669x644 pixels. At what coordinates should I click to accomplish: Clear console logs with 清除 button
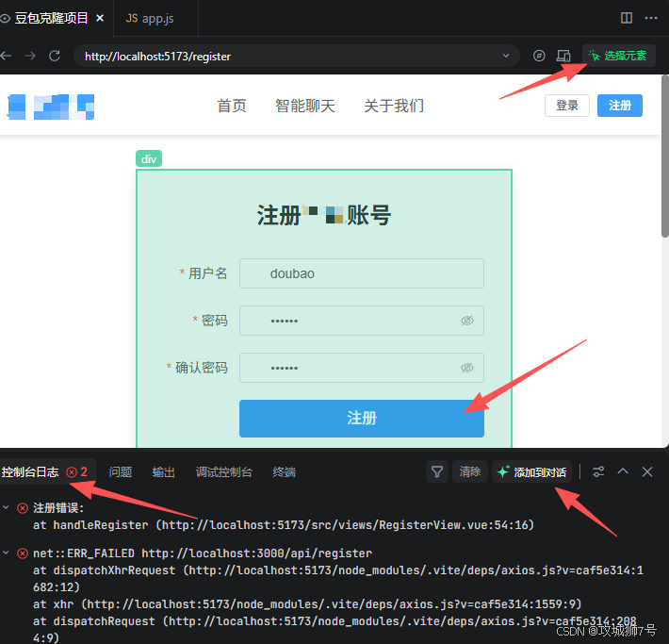[x=470, y=471]
